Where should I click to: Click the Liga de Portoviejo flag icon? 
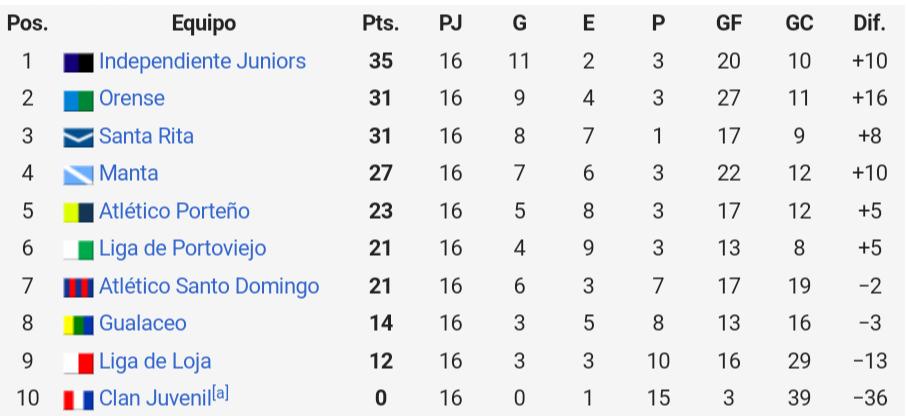[78, 250]
